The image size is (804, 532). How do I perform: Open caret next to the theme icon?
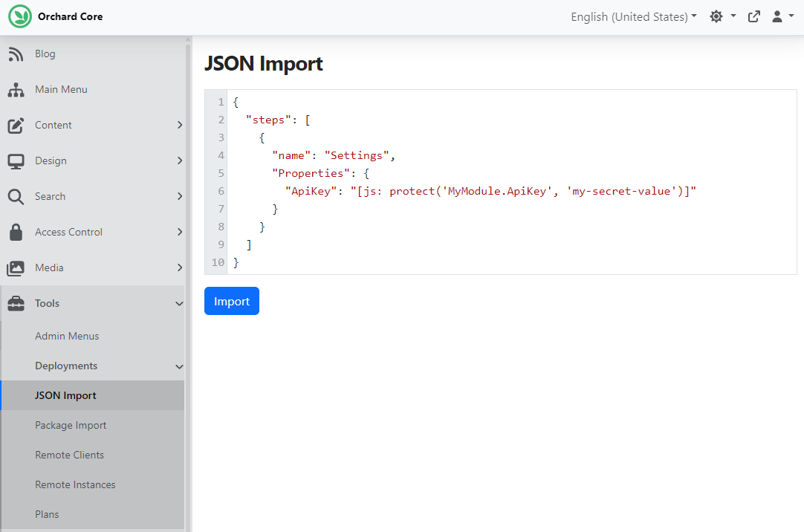[x=733, y=16]
